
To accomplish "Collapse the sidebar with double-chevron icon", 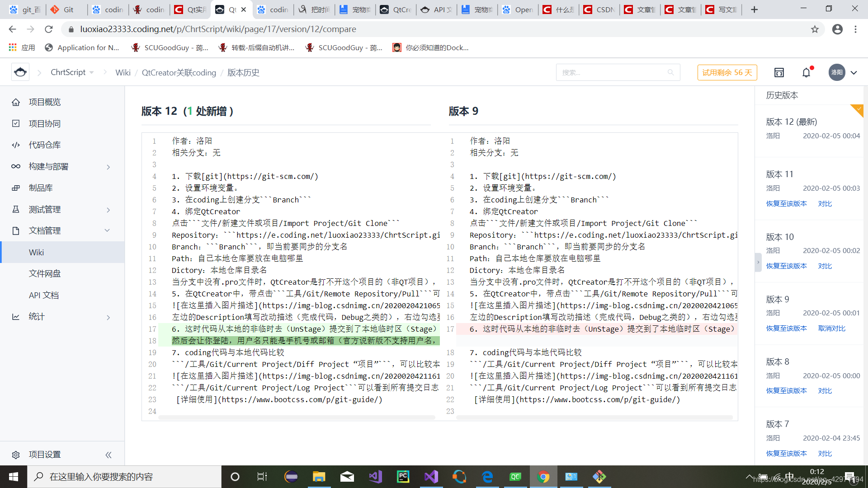I will coord(108,455).
